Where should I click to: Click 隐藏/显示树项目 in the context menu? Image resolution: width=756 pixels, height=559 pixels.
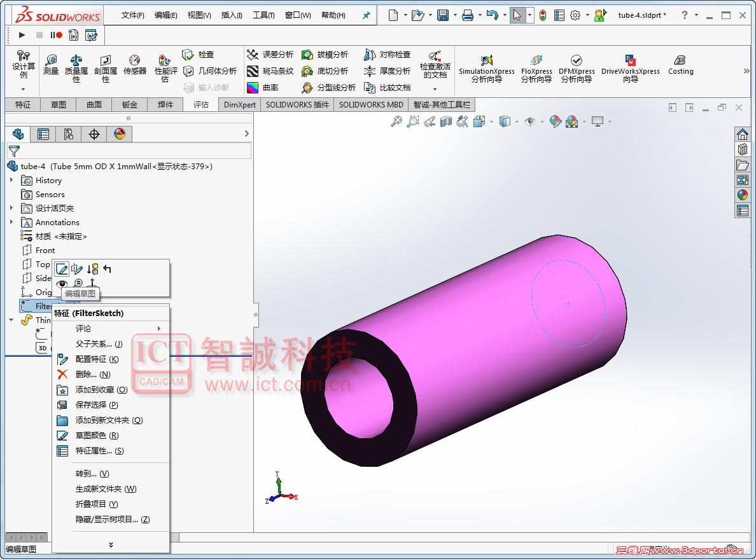111,519
